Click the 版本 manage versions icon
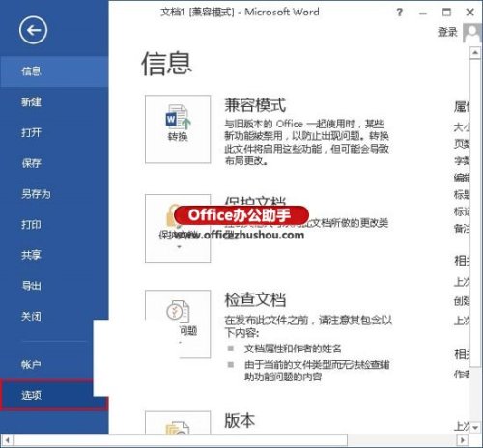483x448 pixels. click(x=178, y=423)
